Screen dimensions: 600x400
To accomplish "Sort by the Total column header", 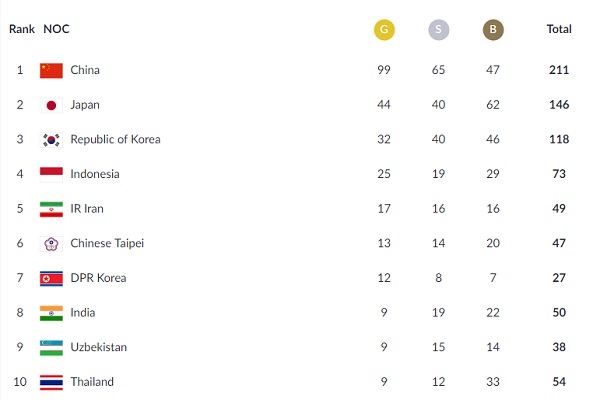I will tap(559, 30).
